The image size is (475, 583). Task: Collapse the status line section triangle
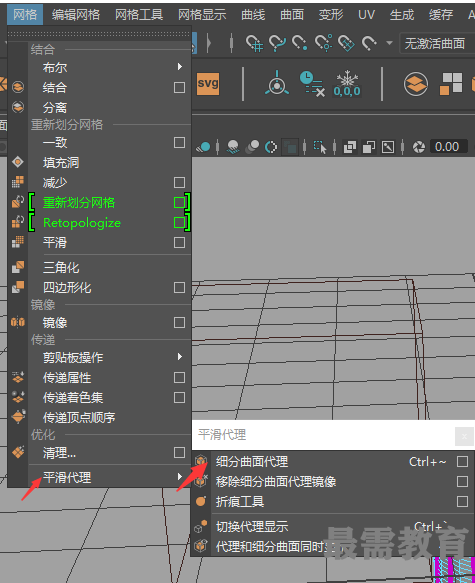[x=209, y=43]
